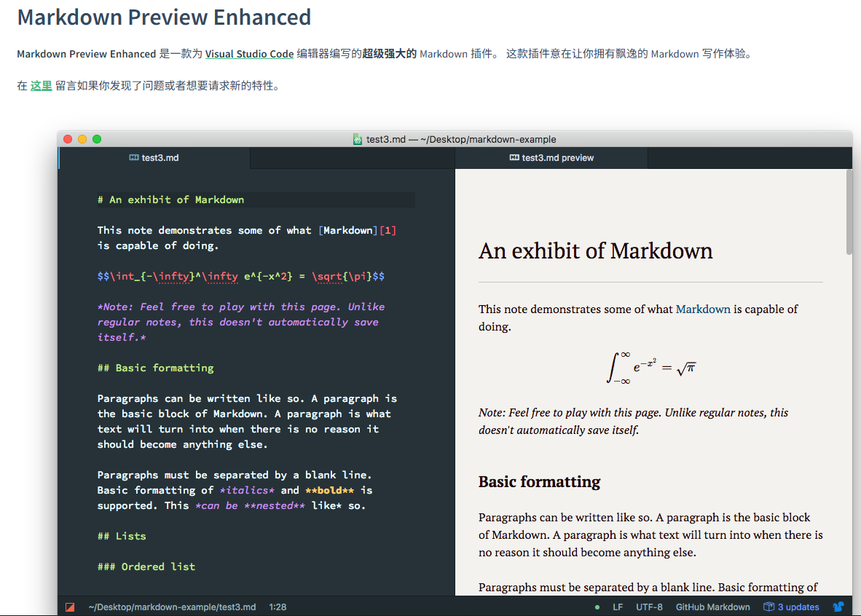Open the Visual Studio Code link
The image size is (861, 616).
[249, 54]
